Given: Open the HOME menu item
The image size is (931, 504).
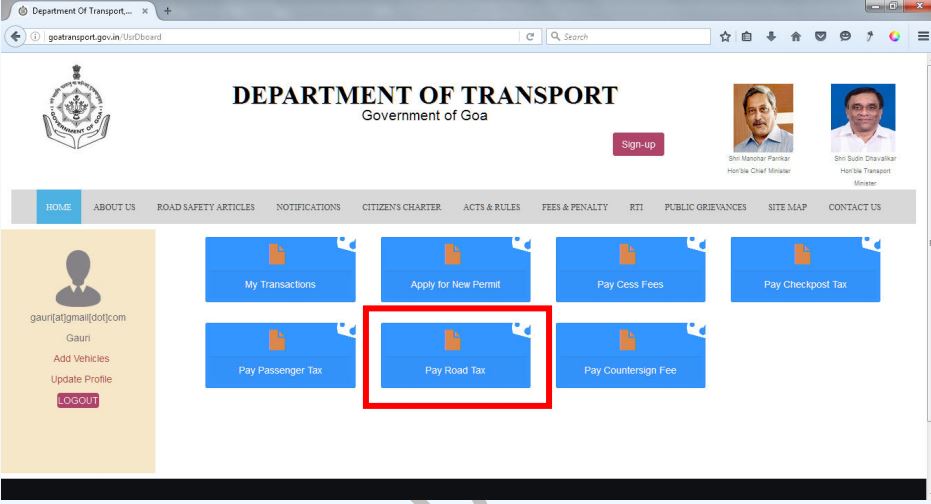Looking at the screenshot, I should 59,207.
